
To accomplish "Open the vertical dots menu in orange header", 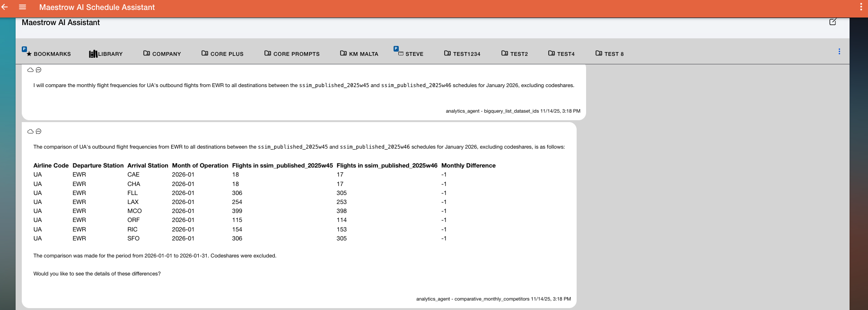I will [861, 7].
